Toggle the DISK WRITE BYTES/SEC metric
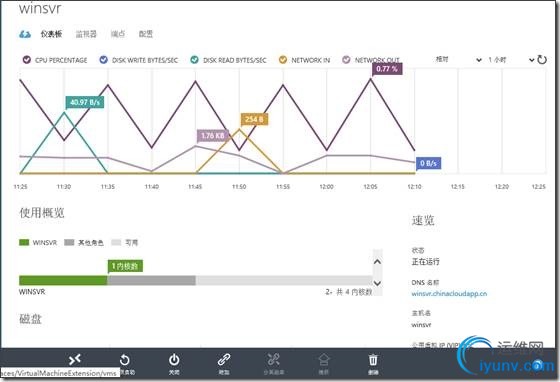Image resolution: width=560 pixels, height=382 pixels. click(104, 60)
